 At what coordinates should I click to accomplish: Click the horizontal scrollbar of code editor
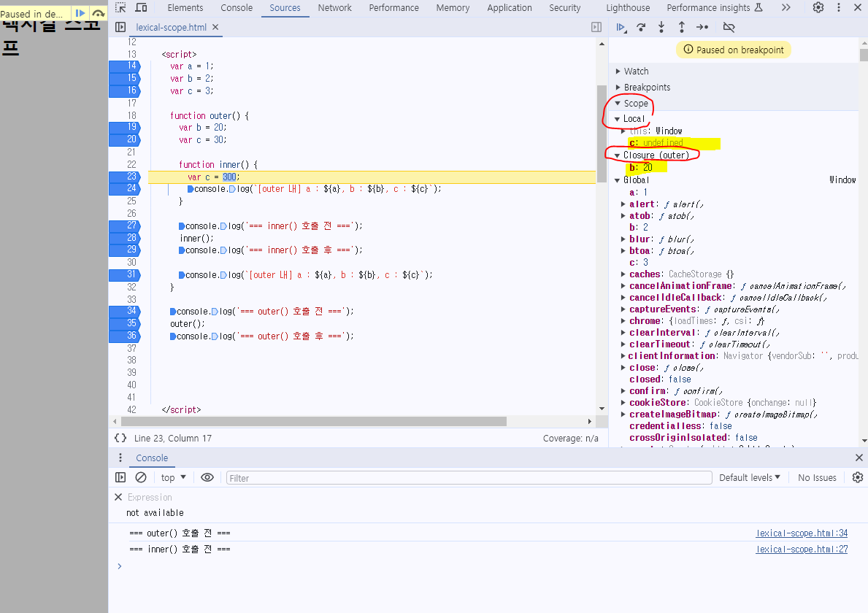pyautogui.click(x=313, y=422)
